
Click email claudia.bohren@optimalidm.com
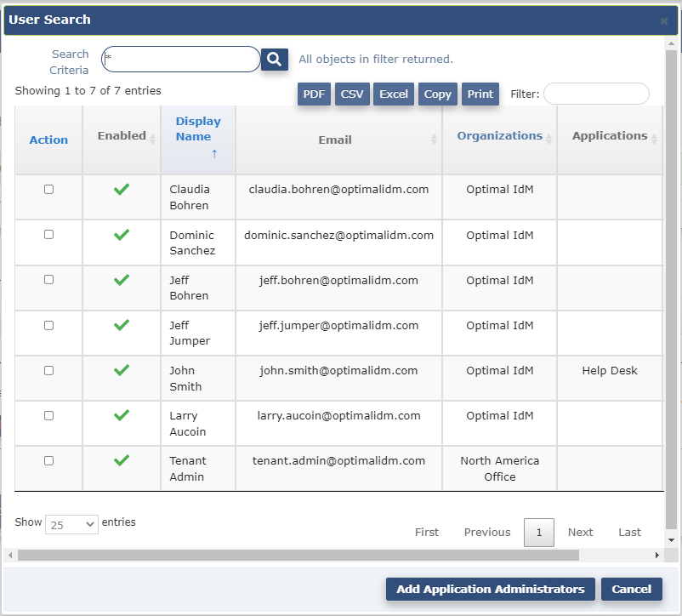coord(338,189)
